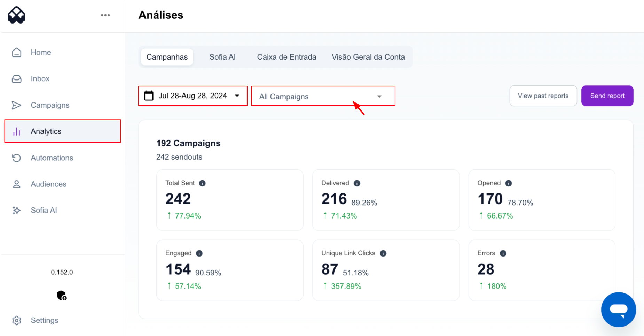Image resolution: width=644 pixels, height=336 pixels.
Task: Click the 89.26% delivered rate
Action: (364, 203)
